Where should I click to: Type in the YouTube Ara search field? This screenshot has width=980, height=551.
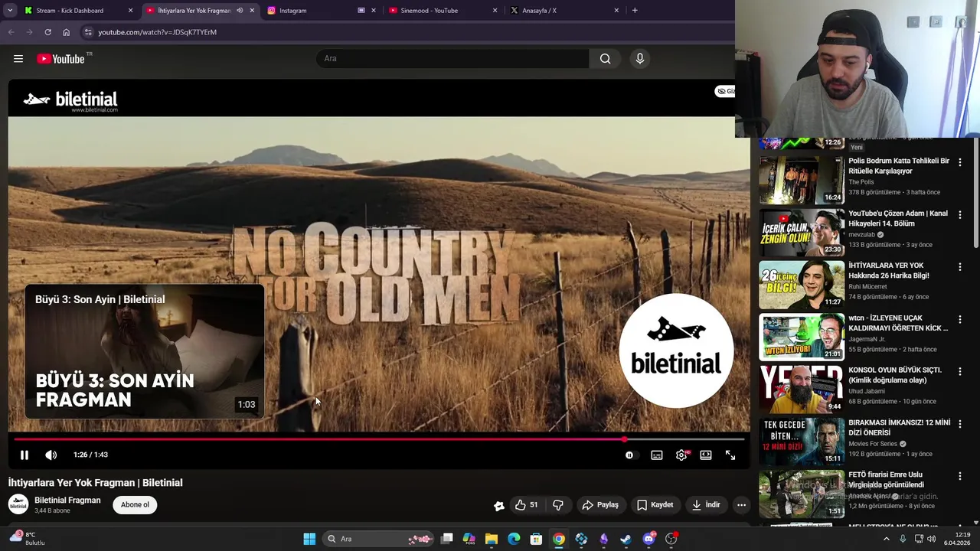pyautogui.click(x=452, y=58)
